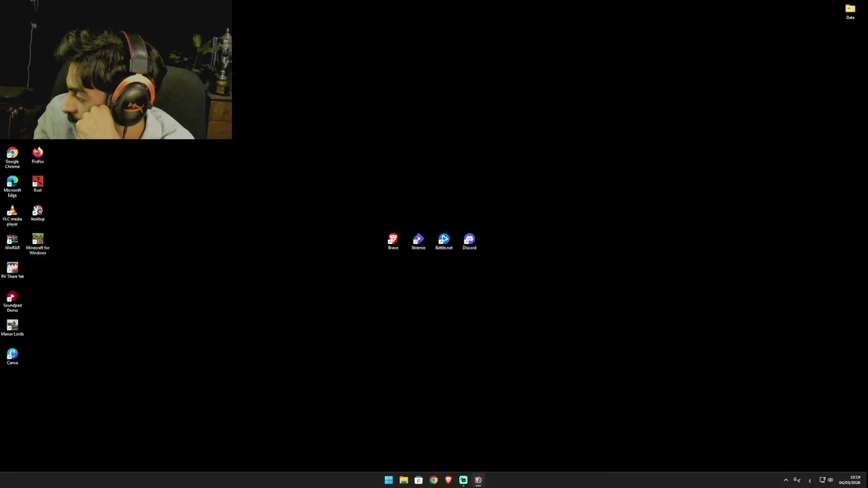This screenshot has width=868, height=488.
Task: Select Minecraft for Windows desktop icon
Action: 37,244
